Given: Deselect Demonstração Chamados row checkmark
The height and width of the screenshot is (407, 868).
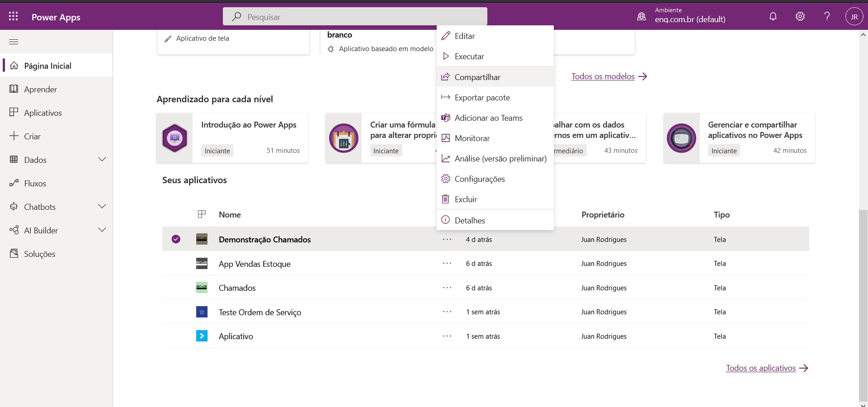Looking at the screenshot, I should pyautogui.click(x=176, y=239).
